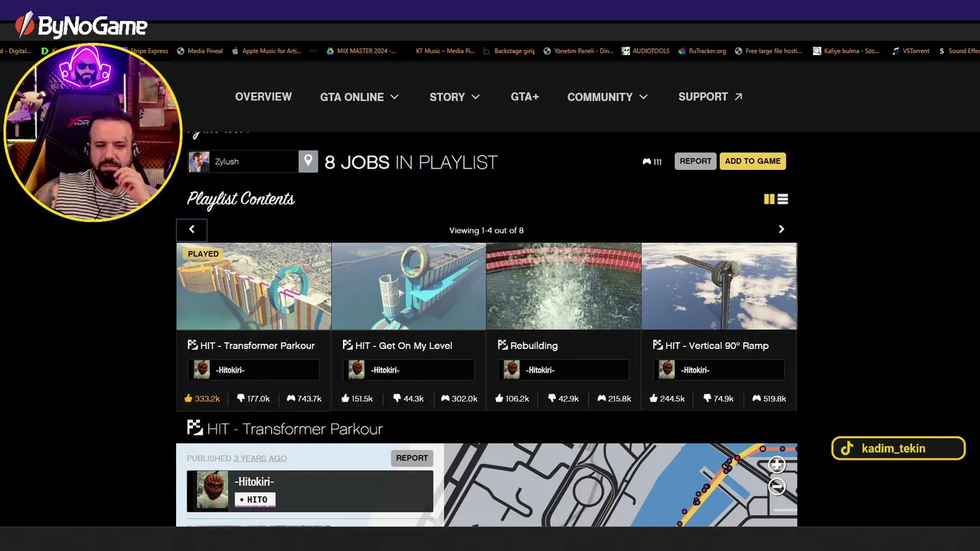The image size is (980, 551).
Task: Open -Hitokiri- author under Transformer Parkour card
Action: (253, 370)
